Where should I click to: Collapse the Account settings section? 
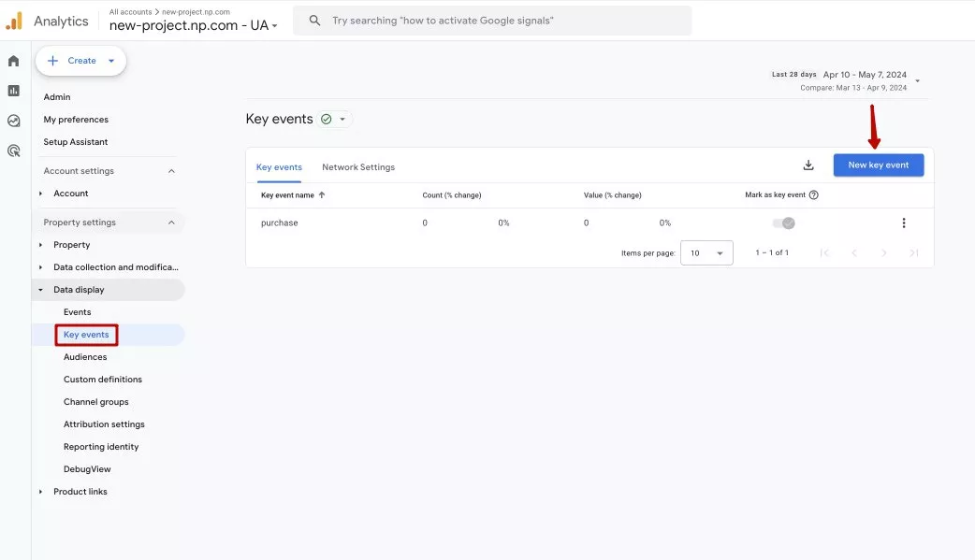pyautogui.click(x=171, y=171)
